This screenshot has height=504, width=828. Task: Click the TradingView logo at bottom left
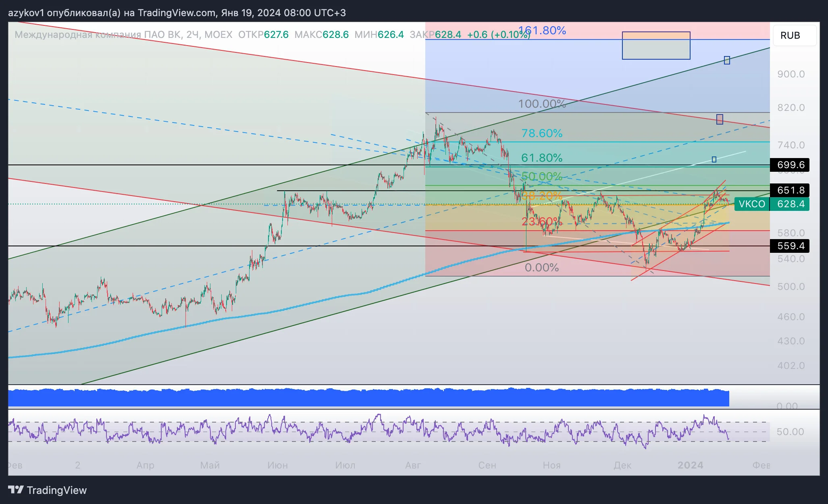pyautogui.click(x=48, y=490)
